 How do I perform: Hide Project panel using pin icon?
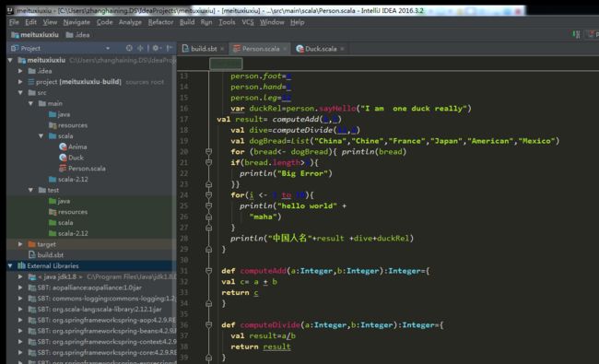tap(170, 48)
